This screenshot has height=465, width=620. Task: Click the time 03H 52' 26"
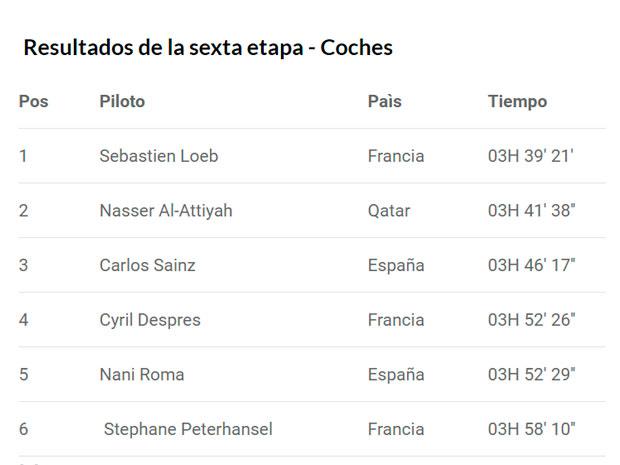point(531,320)
